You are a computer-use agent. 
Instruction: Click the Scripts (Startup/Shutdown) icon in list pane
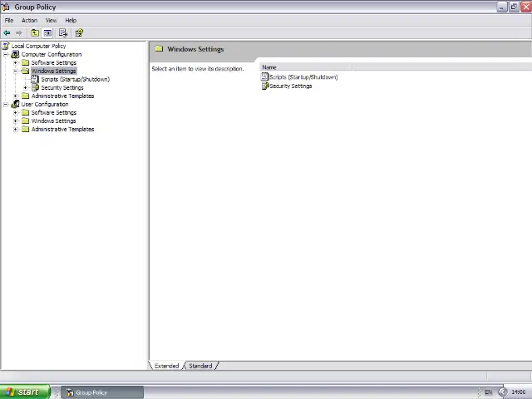pos(265,76)
